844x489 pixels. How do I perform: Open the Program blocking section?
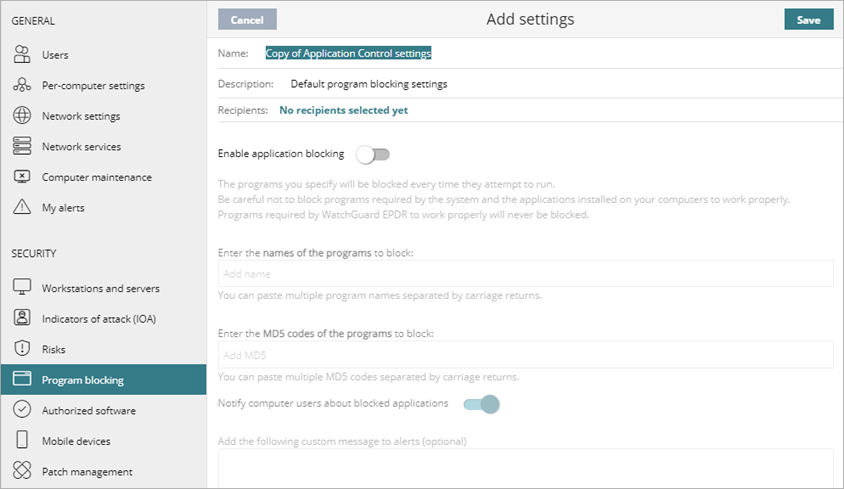(83, 380)
